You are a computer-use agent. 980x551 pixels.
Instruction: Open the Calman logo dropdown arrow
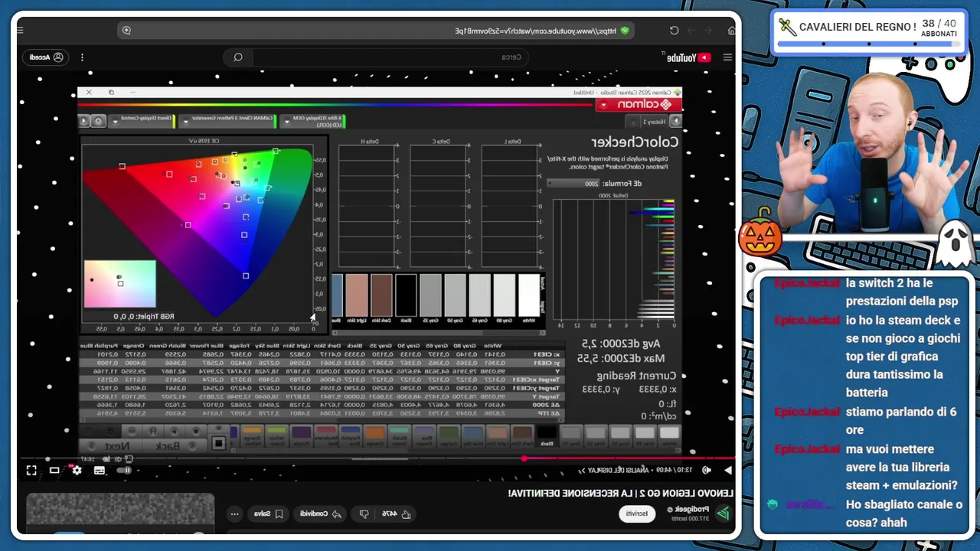pyautogui.click(x=603, y=105)
